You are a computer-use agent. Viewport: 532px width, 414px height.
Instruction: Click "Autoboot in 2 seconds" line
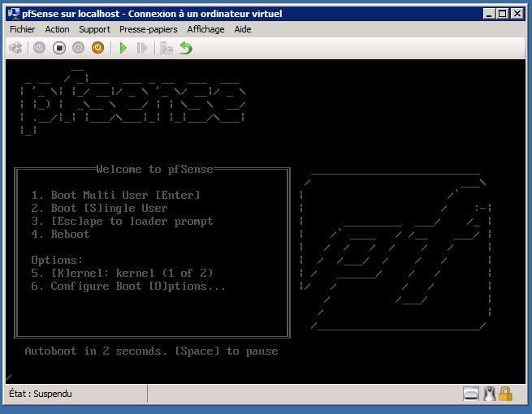[x=151, y=351]
